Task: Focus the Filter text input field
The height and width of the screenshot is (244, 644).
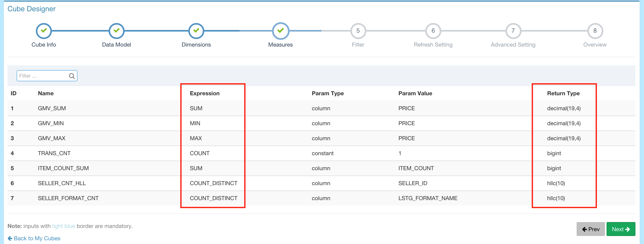Action: (43, 76)
